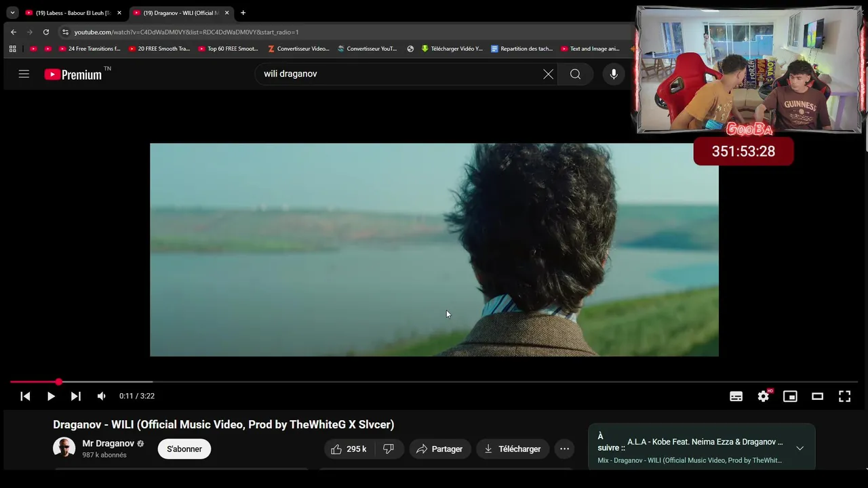
Task: Click '987 k abonnés' subscriber count
Action: (104, 455)
